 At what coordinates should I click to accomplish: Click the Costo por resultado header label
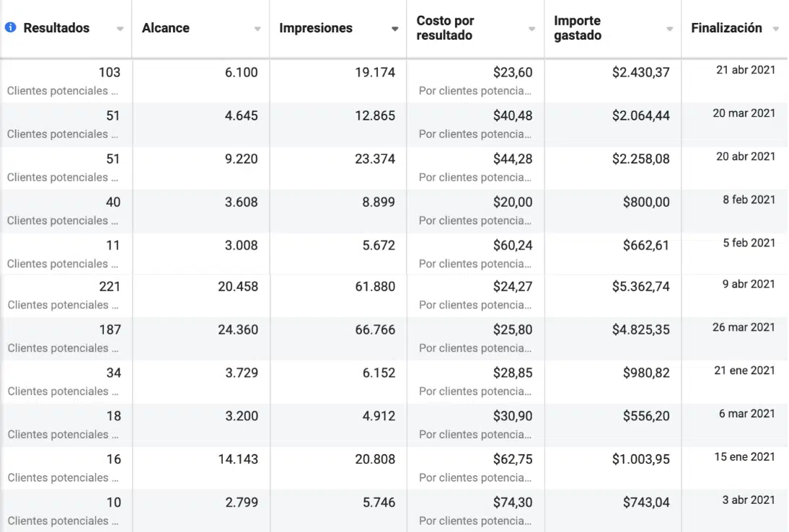point(446,28)
